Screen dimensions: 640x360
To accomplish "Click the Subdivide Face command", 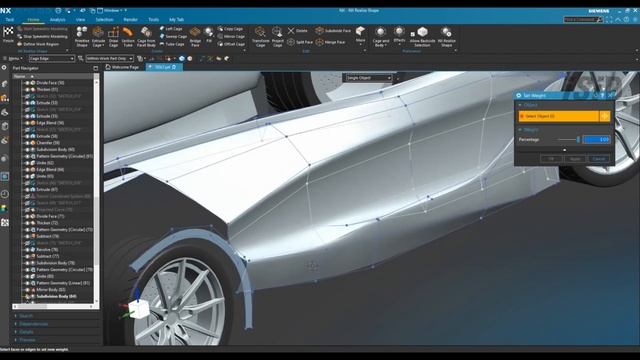I will pos(333,31).
